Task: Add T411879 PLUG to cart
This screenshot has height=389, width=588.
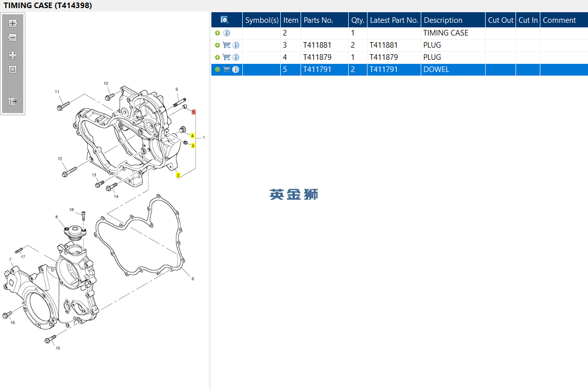Action: [x=227, y=57]
